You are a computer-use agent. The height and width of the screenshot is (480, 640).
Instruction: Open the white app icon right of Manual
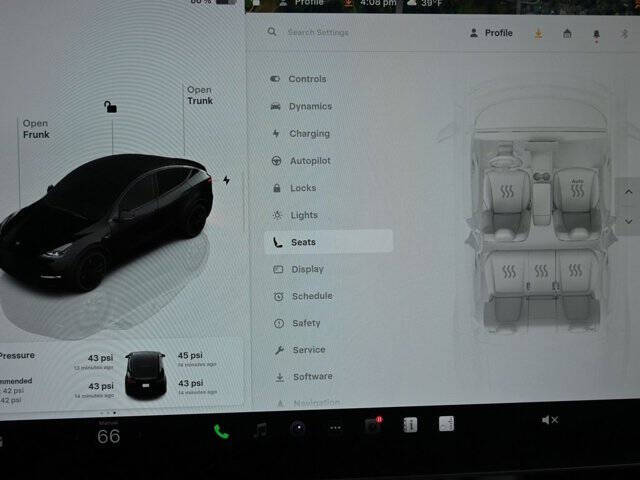446,424
